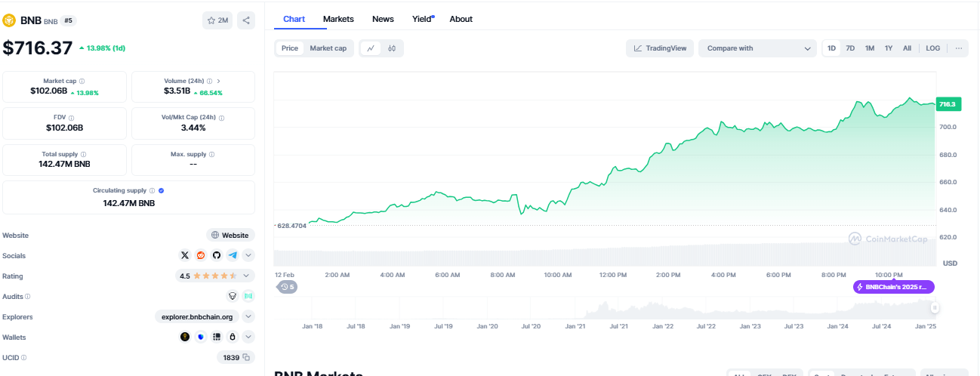Click the info icon beside FDV
This screenshot has height=376, width=980.
tap(73, 117)
